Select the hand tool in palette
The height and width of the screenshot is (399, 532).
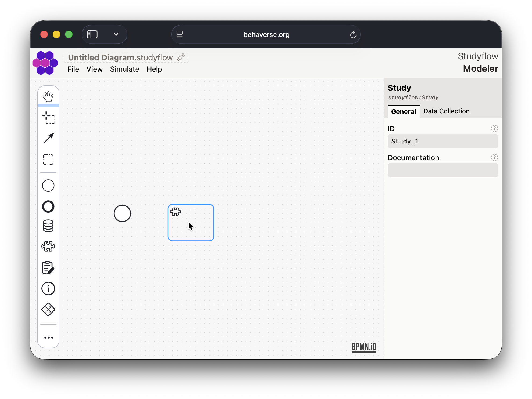tap(48, 97)
